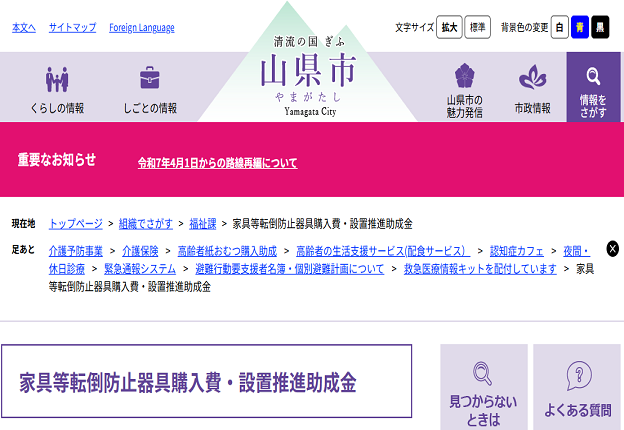Go to トップページ breadcrumb
Screen dimensions: 624x430
[76, 223]
